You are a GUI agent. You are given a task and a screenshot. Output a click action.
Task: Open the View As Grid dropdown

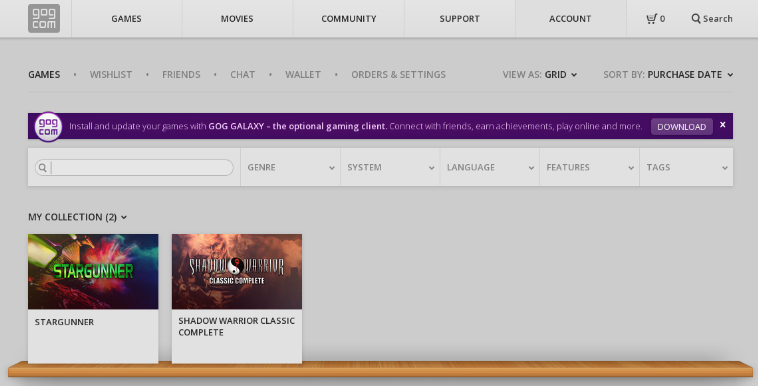(539, 74)
